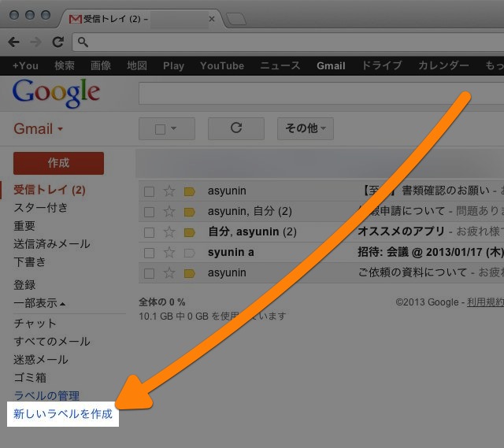The image size is (504, 448).
Task: Open ドライブ in the Google bar
Action: (382, 65)
